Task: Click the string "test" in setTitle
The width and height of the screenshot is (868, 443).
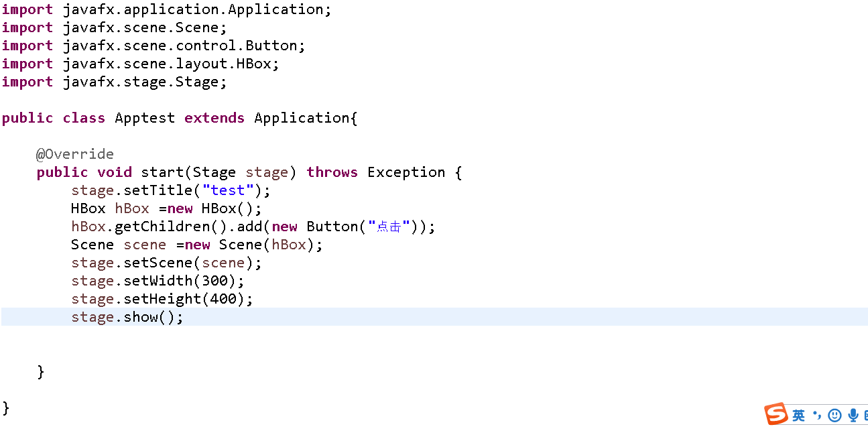Action: (228, 190)
